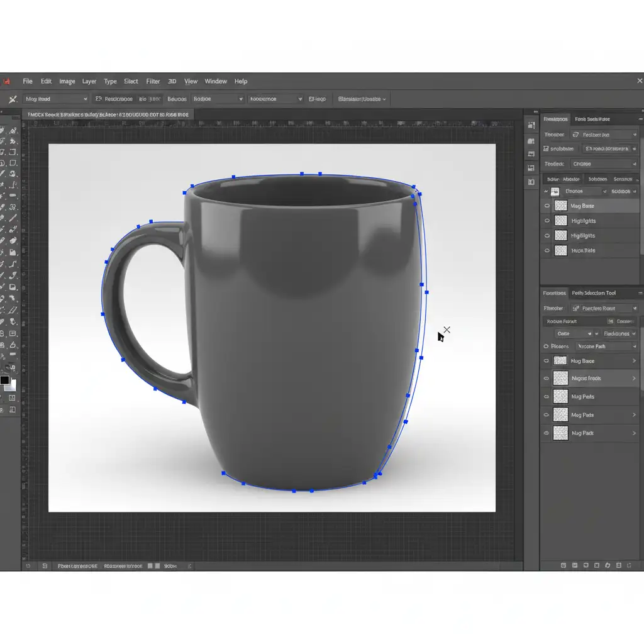Screen dimensions: 644x644
Task: Toggle eye icon of bottom Mug Pack layer
Action: pyautogui.click(x=547, y=433)
